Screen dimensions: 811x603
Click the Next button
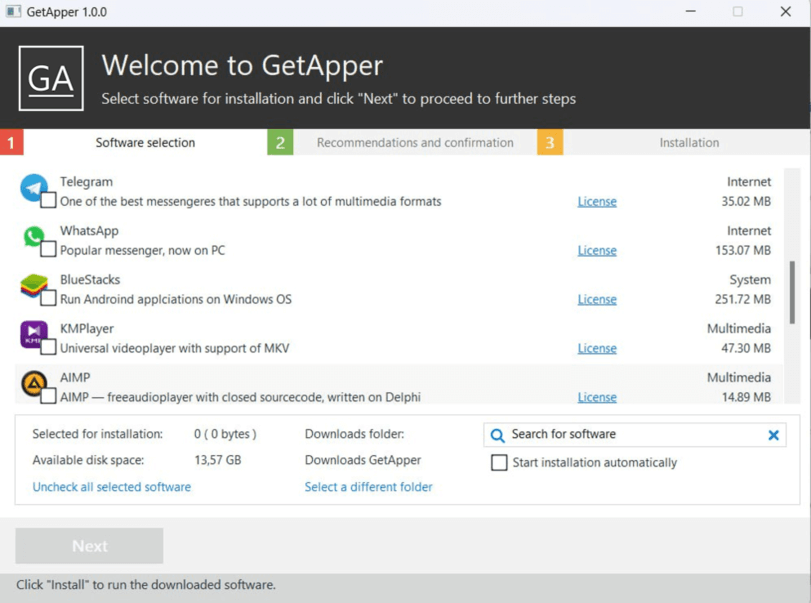89,546
